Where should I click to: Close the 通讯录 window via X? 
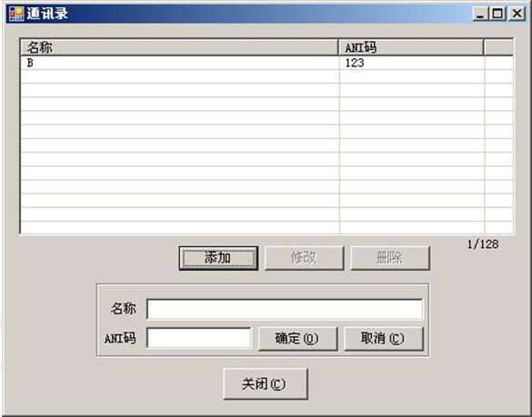pos(517,14)
